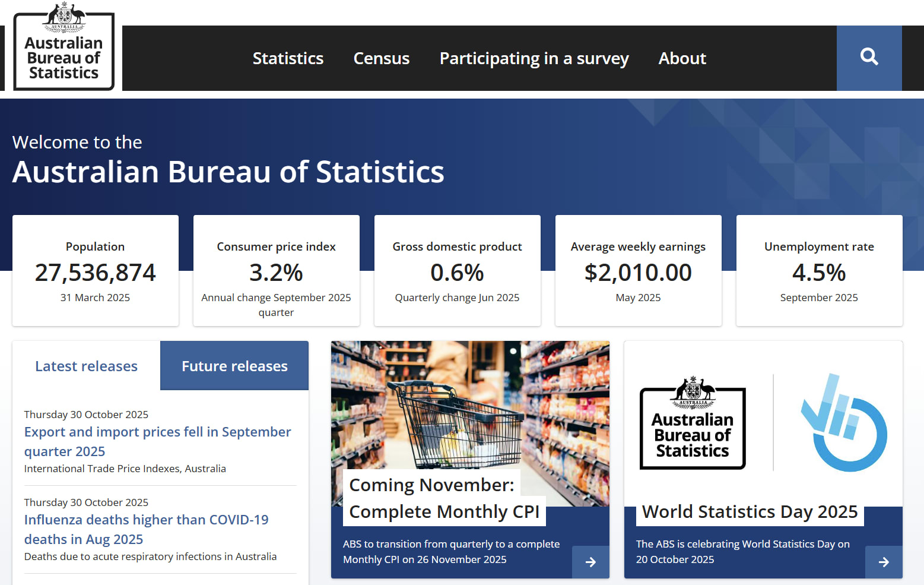
Task: Click 'Deaths due to acute respiratory infections' text
Action: click(151, 556)
